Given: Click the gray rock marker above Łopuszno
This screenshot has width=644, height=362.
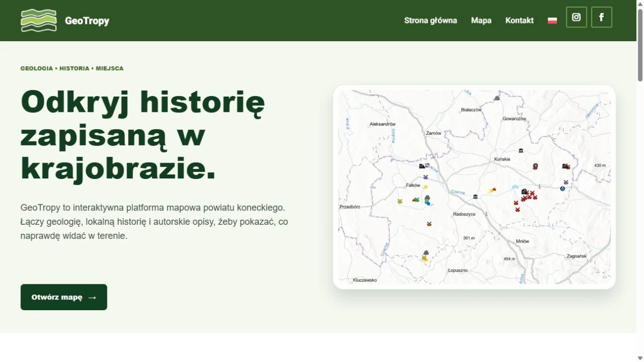Looking at the screenshot, I should [426, 253].
